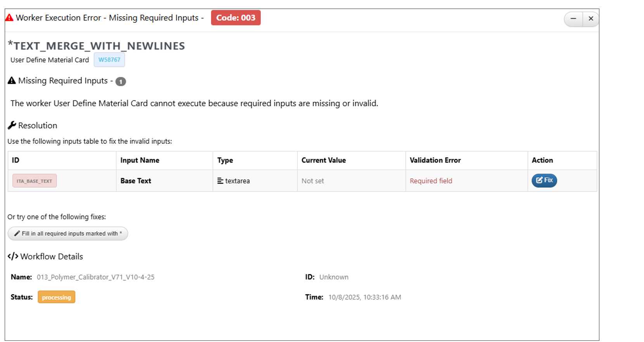
Task: Click the 'Required field' validation error text
Action: (x=431, y=181)
